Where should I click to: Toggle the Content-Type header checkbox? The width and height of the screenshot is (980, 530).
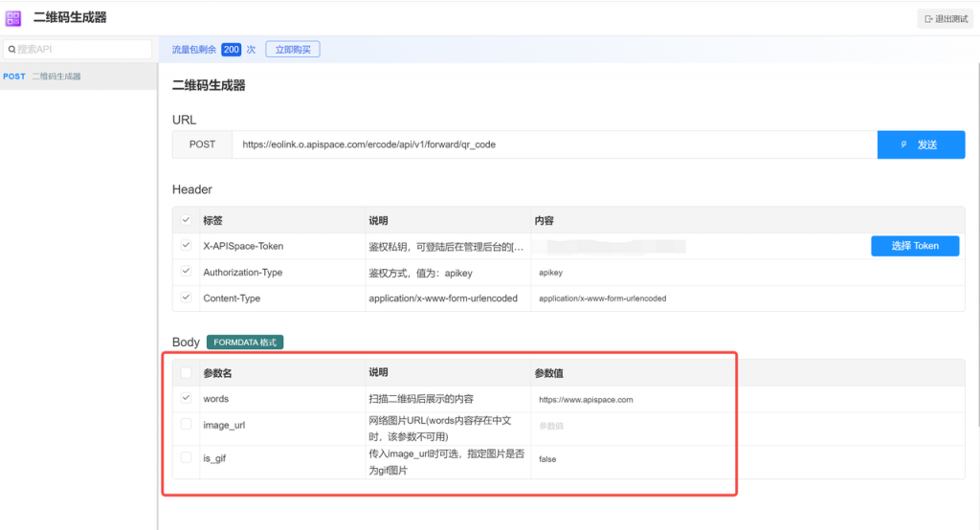(186, 298)
